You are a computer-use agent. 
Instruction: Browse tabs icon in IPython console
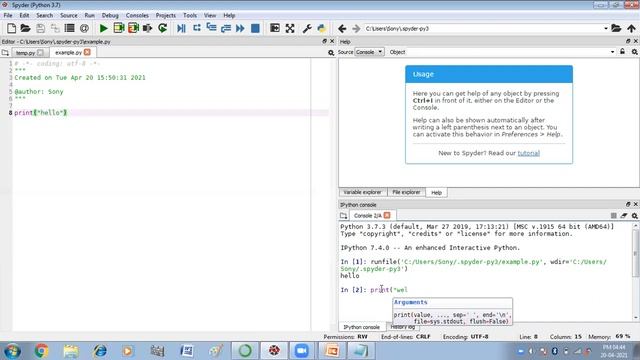pos(344,216)
